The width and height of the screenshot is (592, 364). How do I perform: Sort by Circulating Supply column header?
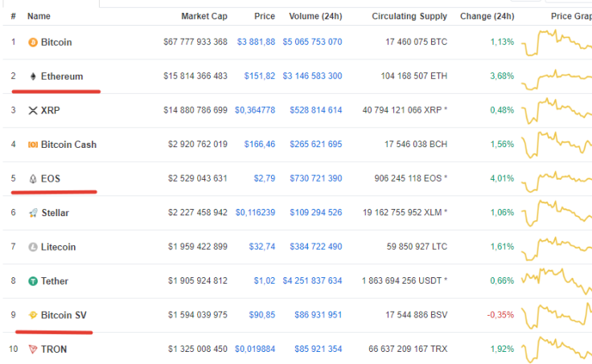[x=409, y=16]
